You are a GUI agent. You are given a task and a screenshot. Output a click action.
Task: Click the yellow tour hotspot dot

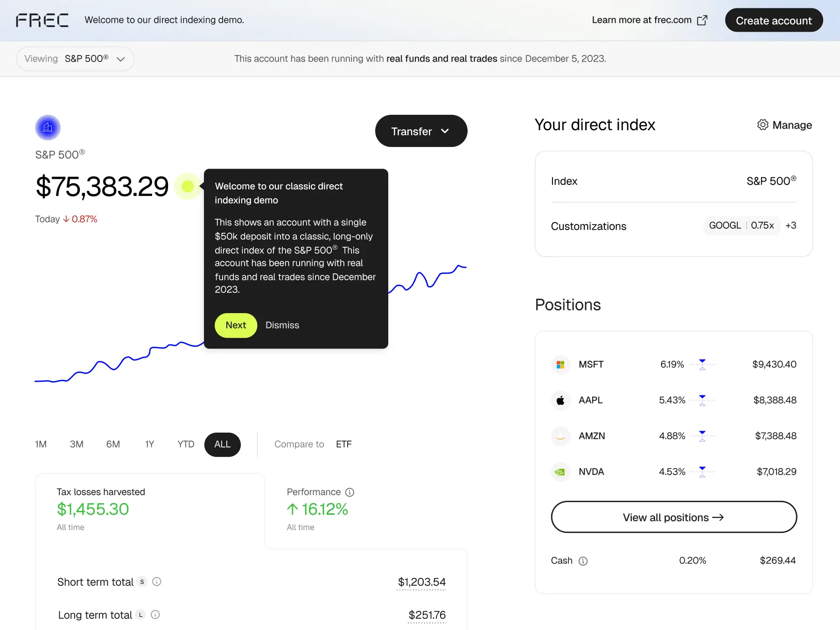[x=188, y=186]
